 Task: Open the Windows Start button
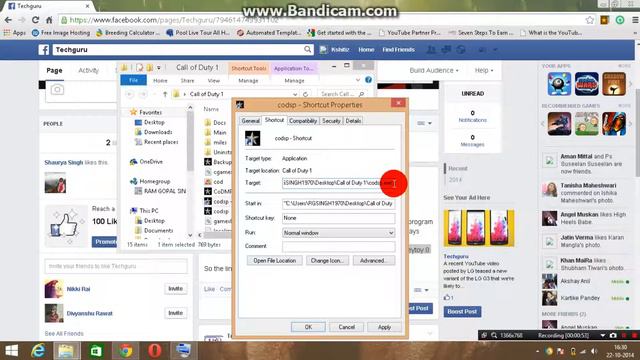point(11,351)
